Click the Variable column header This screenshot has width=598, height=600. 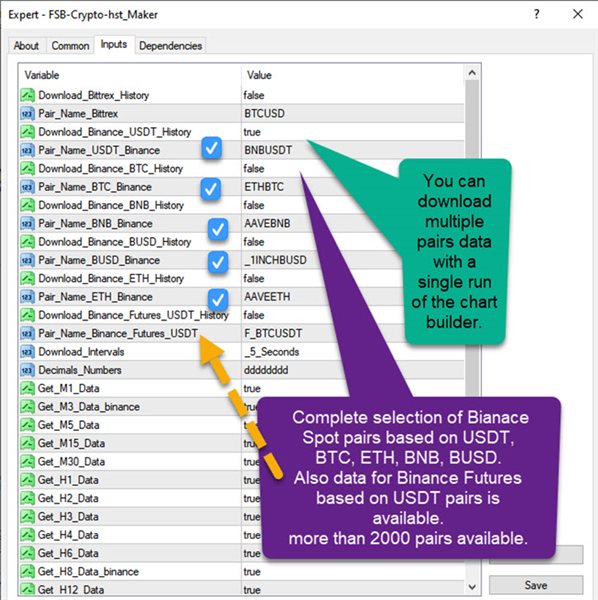(130, 75)
